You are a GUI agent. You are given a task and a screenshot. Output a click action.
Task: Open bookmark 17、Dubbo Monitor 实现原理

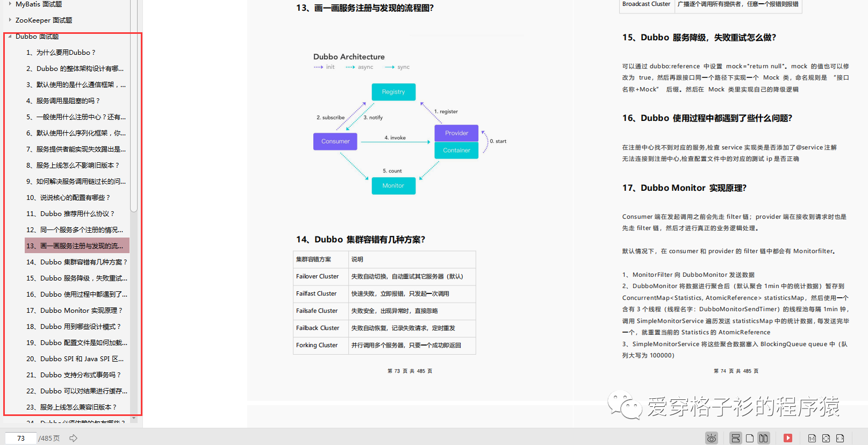point(75,310)
